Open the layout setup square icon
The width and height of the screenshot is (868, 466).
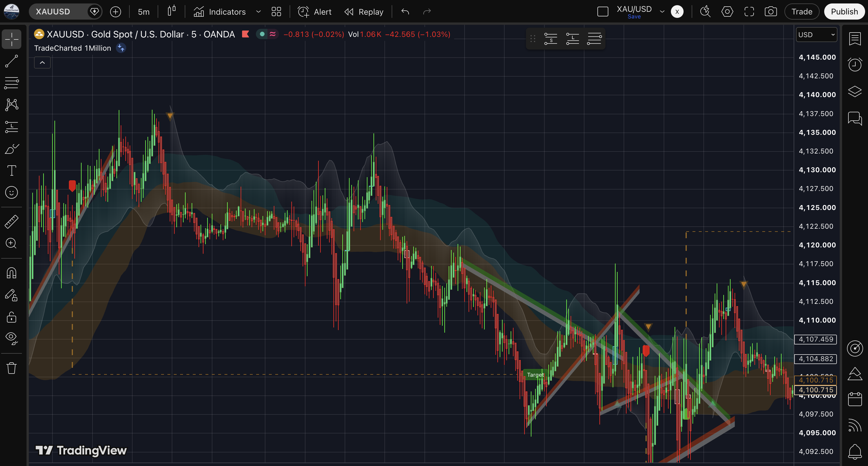pyautogui.click(x=603, y=12)
